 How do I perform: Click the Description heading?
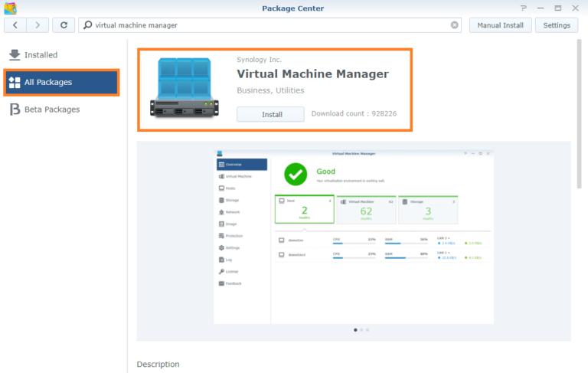coord(158,364)
